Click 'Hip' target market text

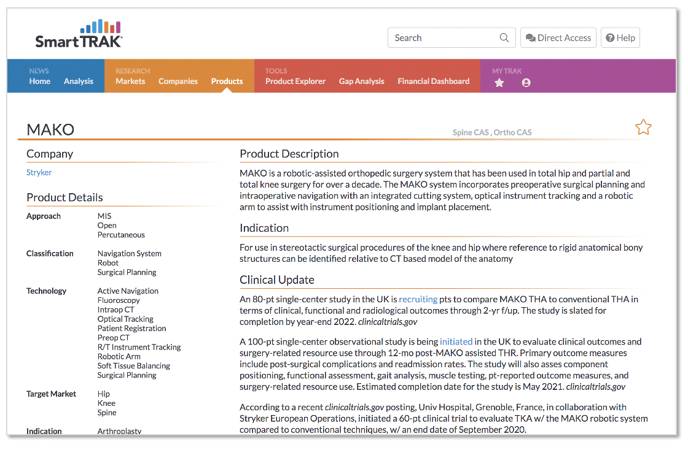(104, 394)
